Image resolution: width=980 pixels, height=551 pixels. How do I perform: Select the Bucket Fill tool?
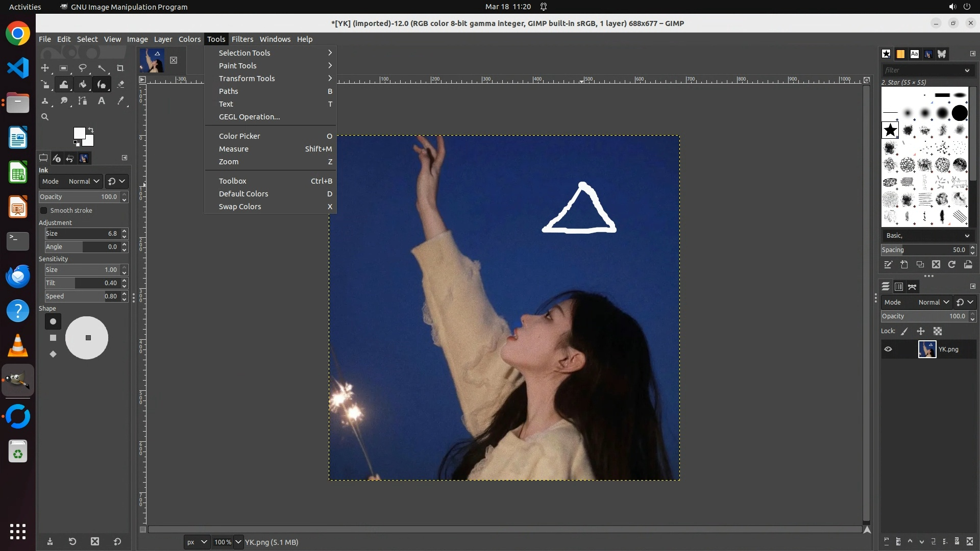pos(83,84)
